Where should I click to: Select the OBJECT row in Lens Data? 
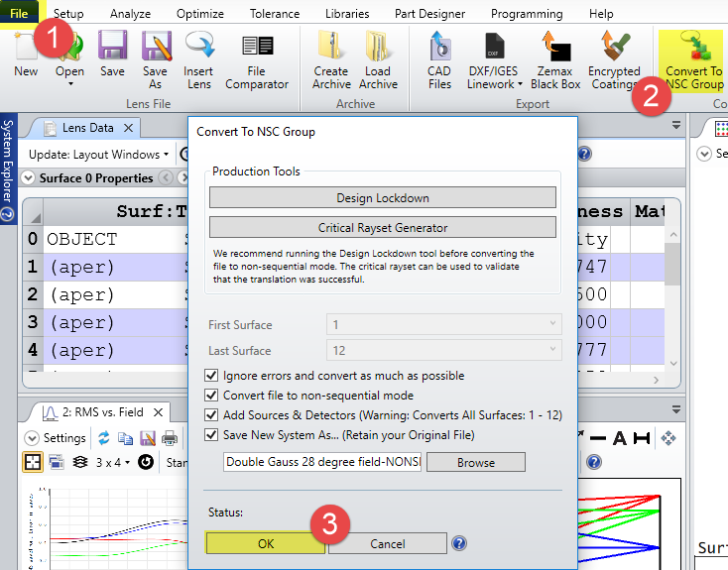[106, 239]
